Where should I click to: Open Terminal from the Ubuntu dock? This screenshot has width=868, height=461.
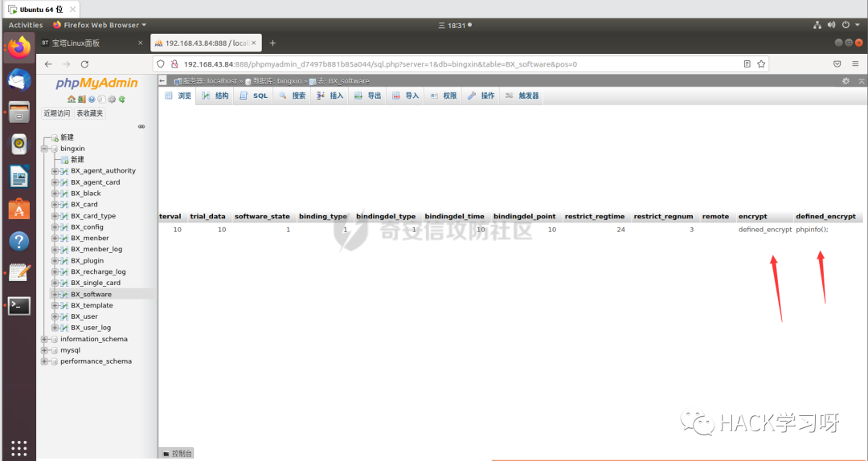[x=19, y=305]
